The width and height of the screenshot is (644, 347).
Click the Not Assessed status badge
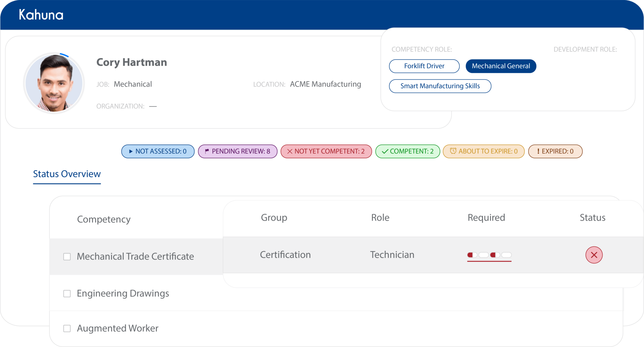[x=158, y=151]
